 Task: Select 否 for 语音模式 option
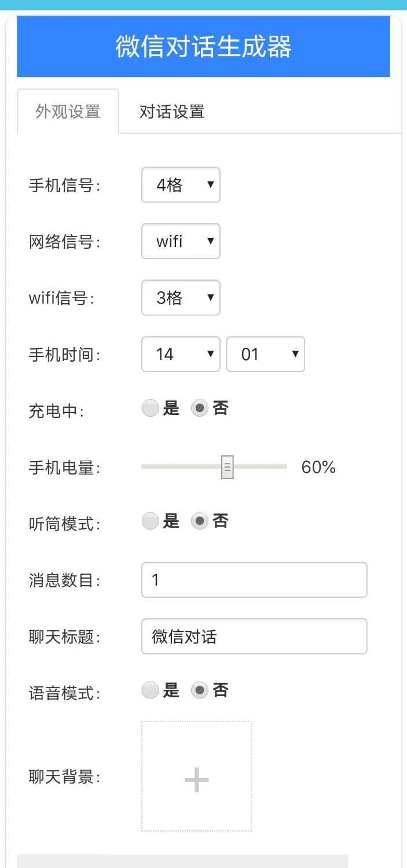click(x=200, y=690)
